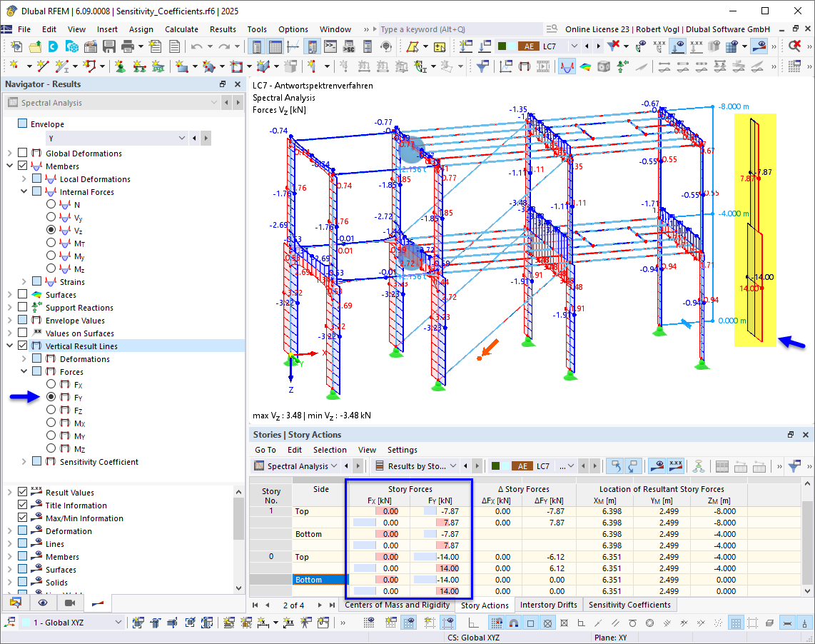Open the Calculate menu
This screenshot has height=644, width=815.
[x=181, y=29]
